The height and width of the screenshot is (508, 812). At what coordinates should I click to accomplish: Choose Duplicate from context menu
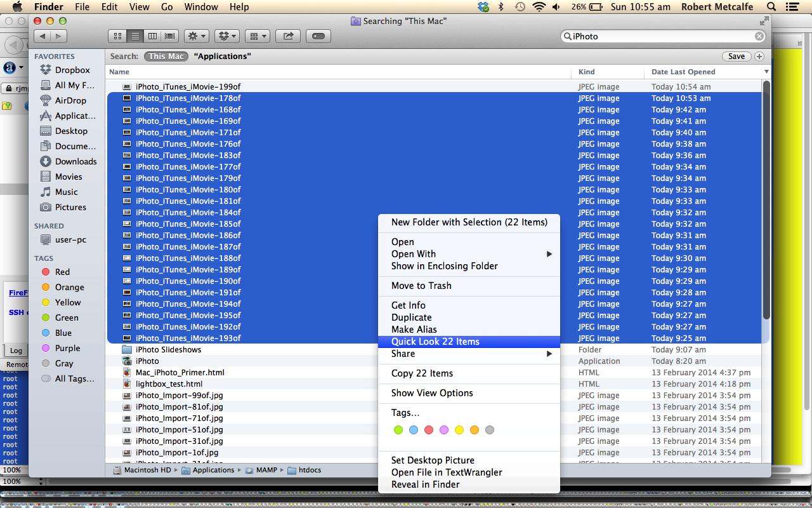click(x=469, y=317)
